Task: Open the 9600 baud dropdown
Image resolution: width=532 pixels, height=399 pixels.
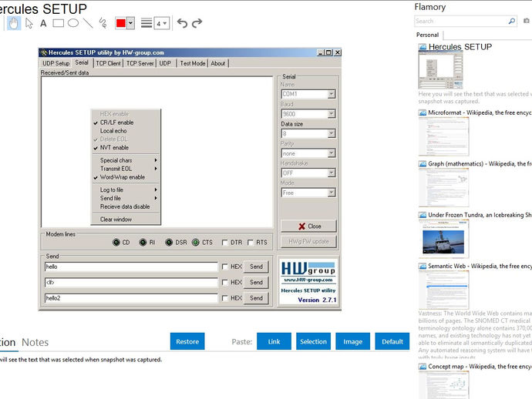Action: tap(331, 114)
